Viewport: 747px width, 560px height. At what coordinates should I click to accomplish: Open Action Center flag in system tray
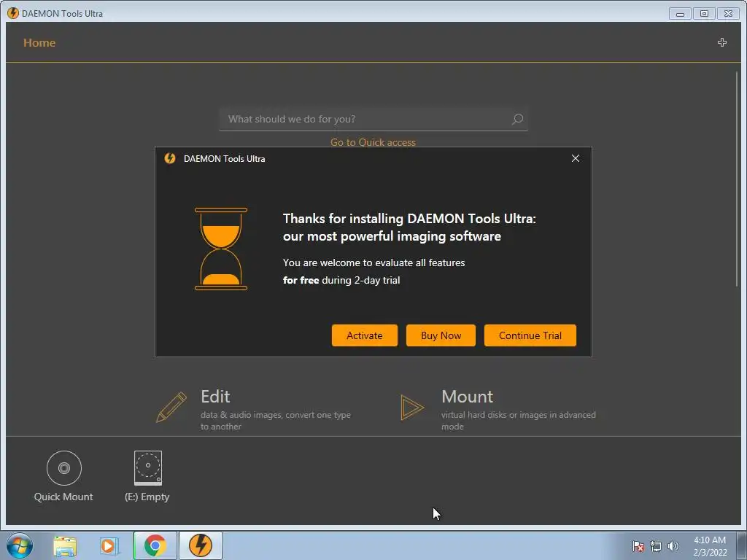pos(638,546)
